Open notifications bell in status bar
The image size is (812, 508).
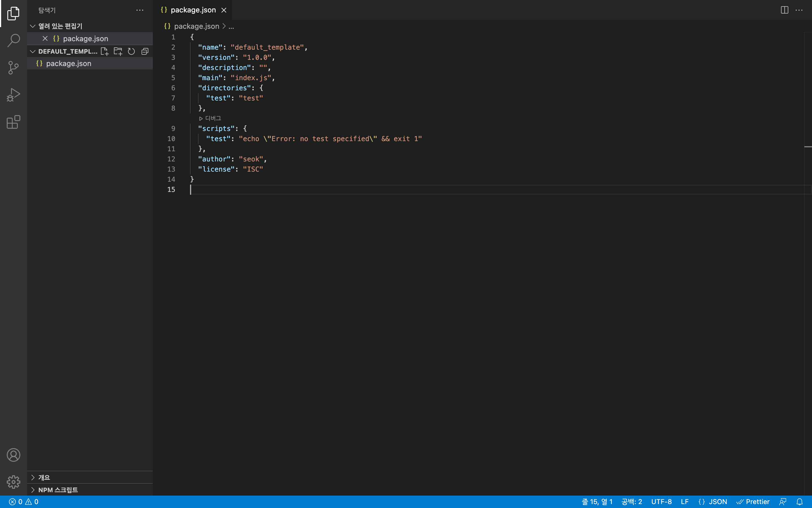click(800, 502)
